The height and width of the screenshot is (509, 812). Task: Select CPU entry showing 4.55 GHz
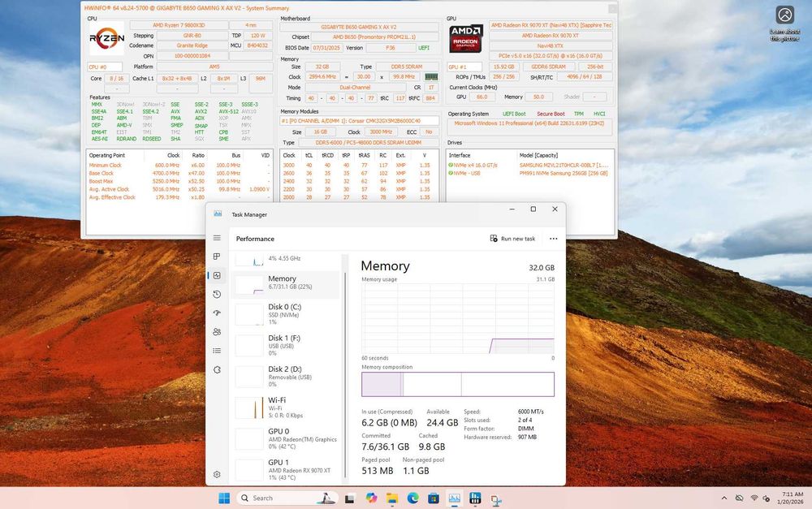point(285,260)
